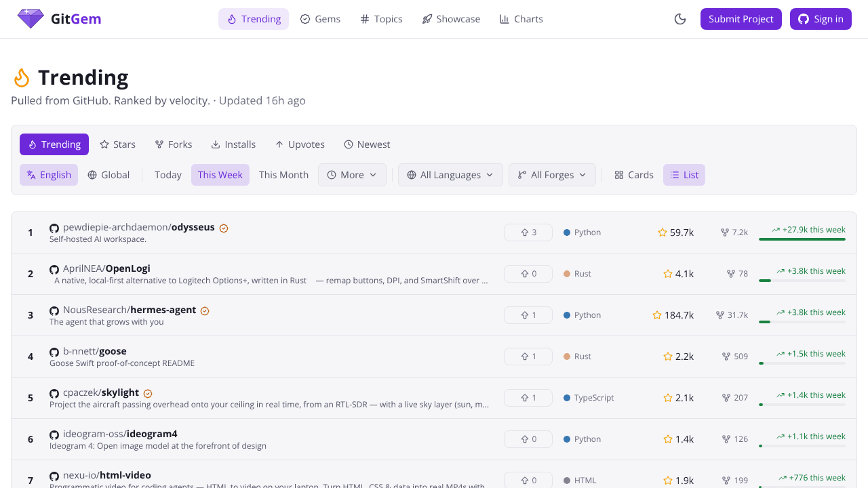Click the star icon for ideogram4 1.4k

(x=668, y=439)
